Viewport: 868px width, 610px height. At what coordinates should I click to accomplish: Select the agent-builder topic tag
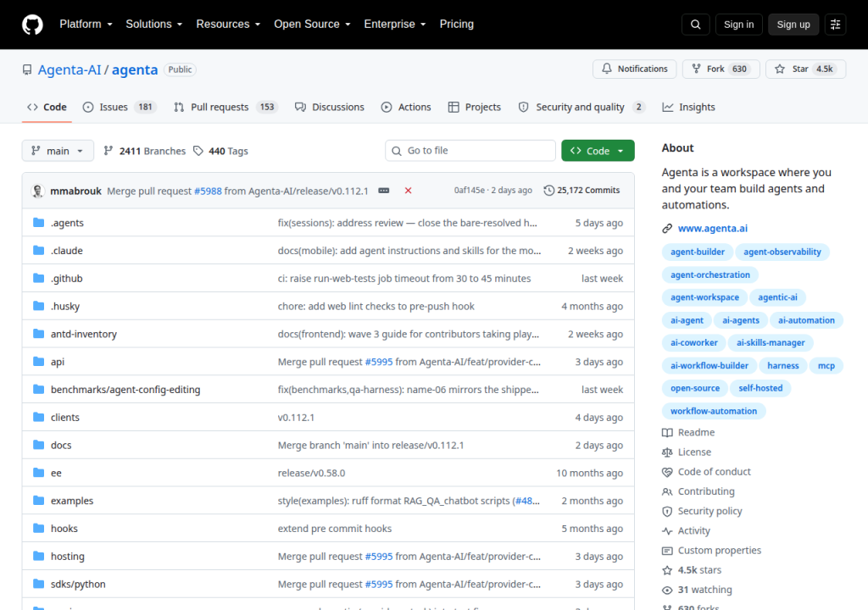point(698,252)
